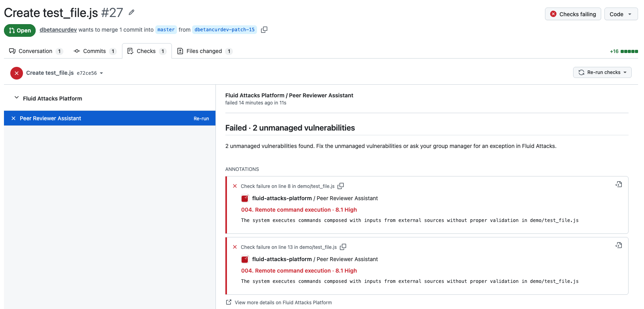Click X failure icon on line 13 annotation
Viewport: 644px width, 309px height.
click(x=235, y=247)
